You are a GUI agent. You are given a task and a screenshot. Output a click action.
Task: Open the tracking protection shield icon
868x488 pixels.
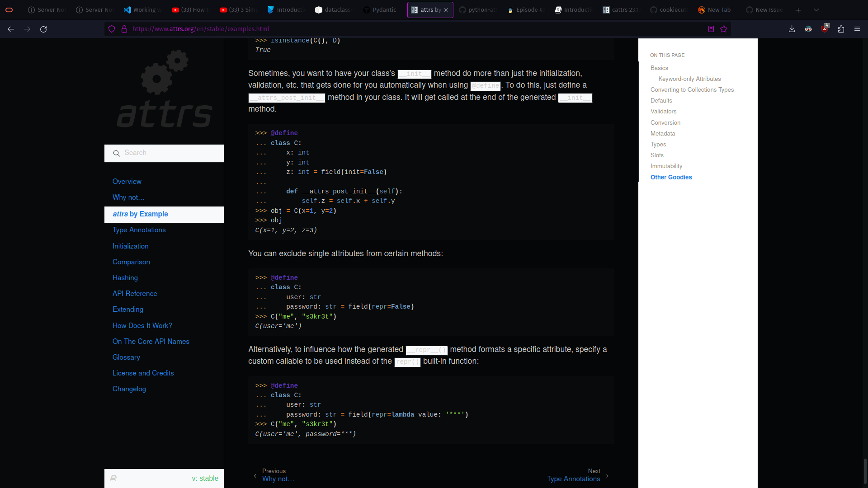click(x=112, y=29)
